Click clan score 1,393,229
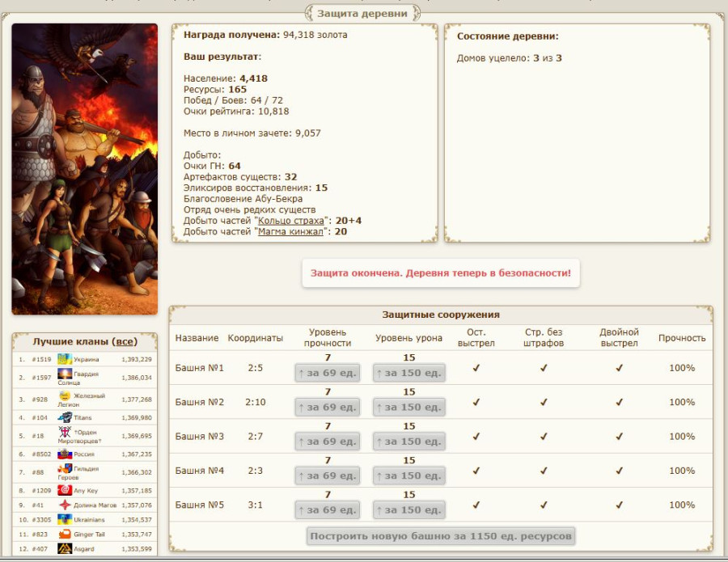The width and height of the screenshot is (728, 562). (x=137, y=359)
